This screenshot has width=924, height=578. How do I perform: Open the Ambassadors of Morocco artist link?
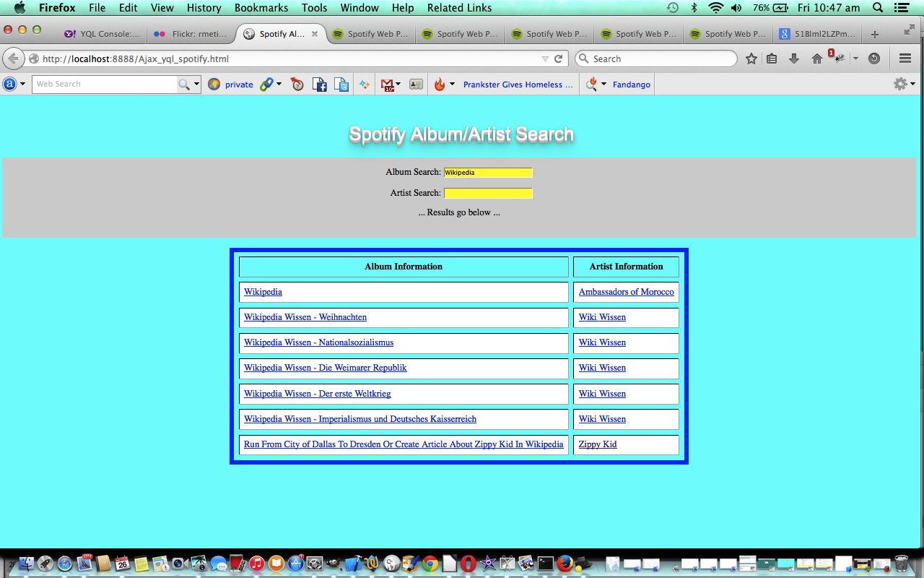[x=626, y=292]
